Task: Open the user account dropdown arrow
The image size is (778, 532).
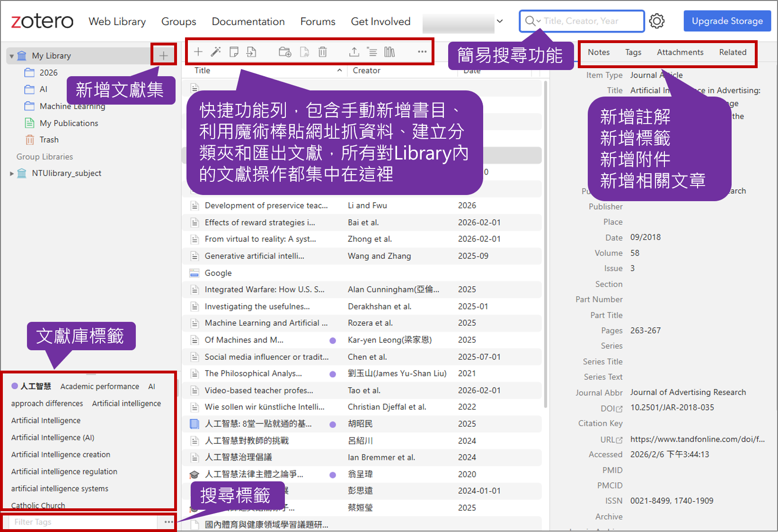Action: pos(500,21)
